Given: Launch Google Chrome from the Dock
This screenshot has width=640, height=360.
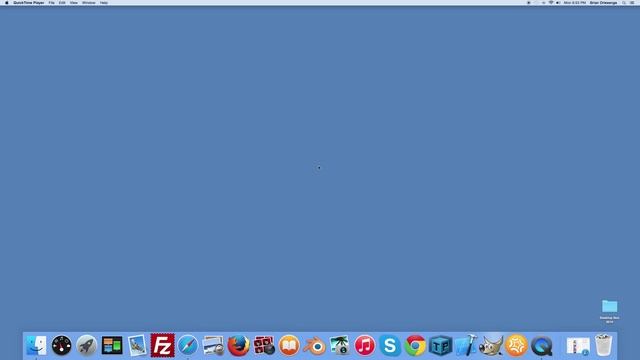Looking at the screenshot, I should (415, 345).
